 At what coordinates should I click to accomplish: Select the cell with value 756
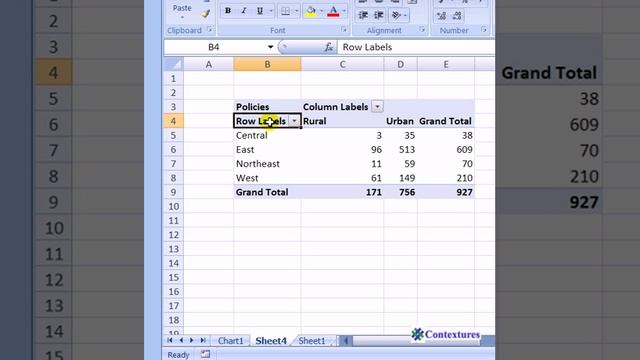pos(400,192)
